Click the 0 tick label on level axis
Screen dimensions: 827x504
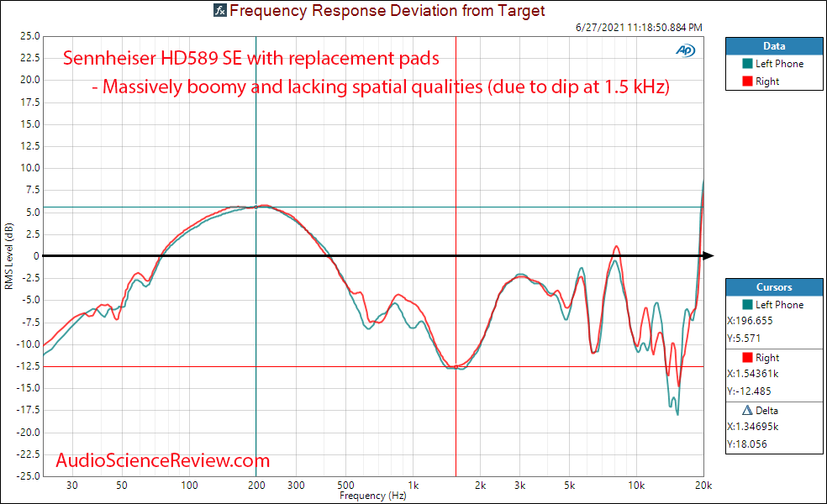pos(36,256)
